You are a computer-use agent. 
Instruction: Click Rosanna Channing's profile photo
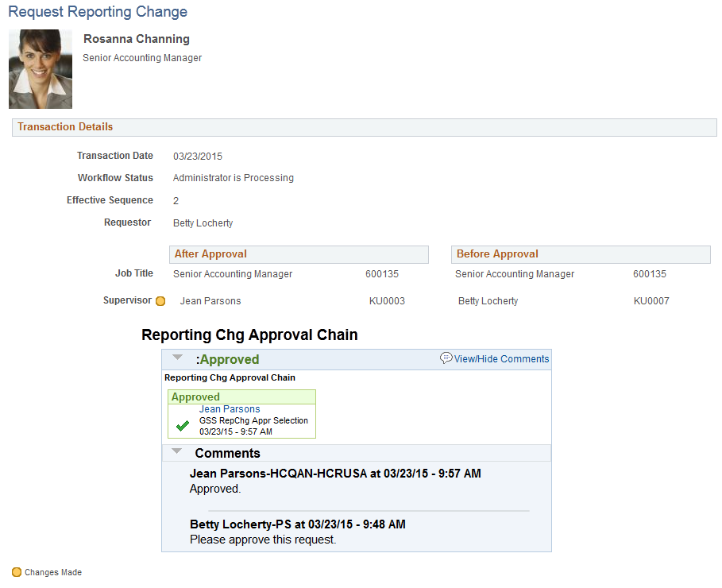(41, 69)
